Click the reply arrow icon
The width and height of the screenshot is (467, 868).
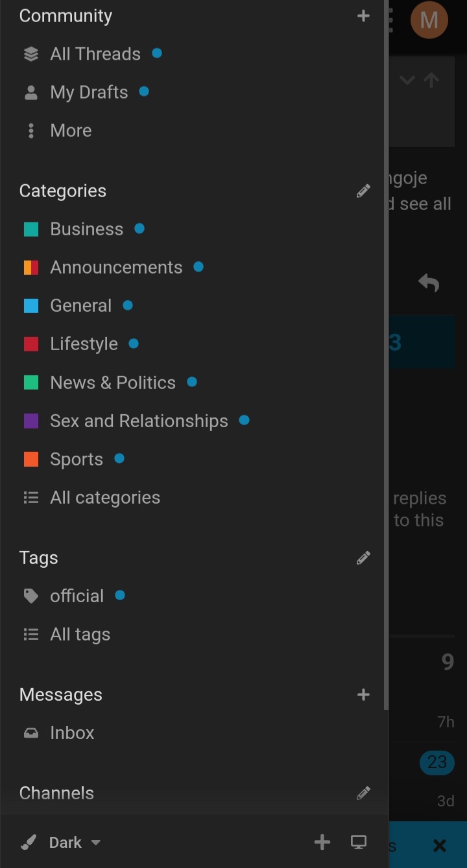429,283
